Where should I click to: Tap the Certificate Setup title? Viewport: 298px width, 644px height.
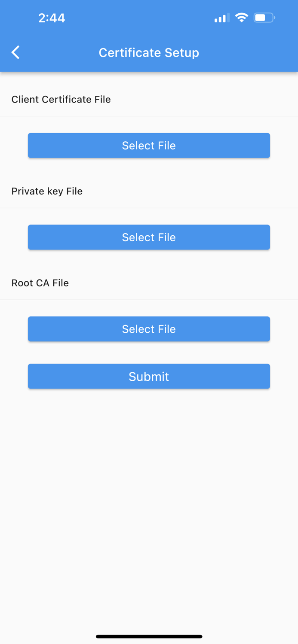149,52
